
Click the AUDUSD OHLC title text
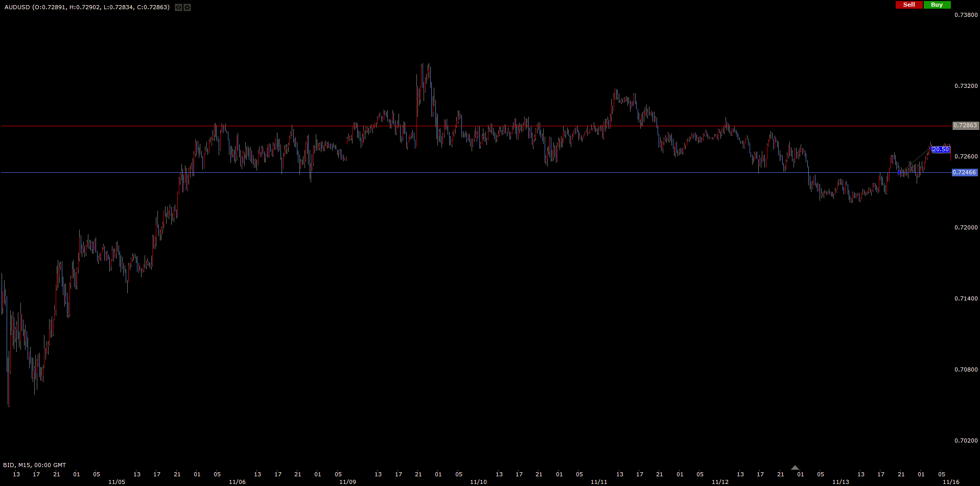point(87,7)
